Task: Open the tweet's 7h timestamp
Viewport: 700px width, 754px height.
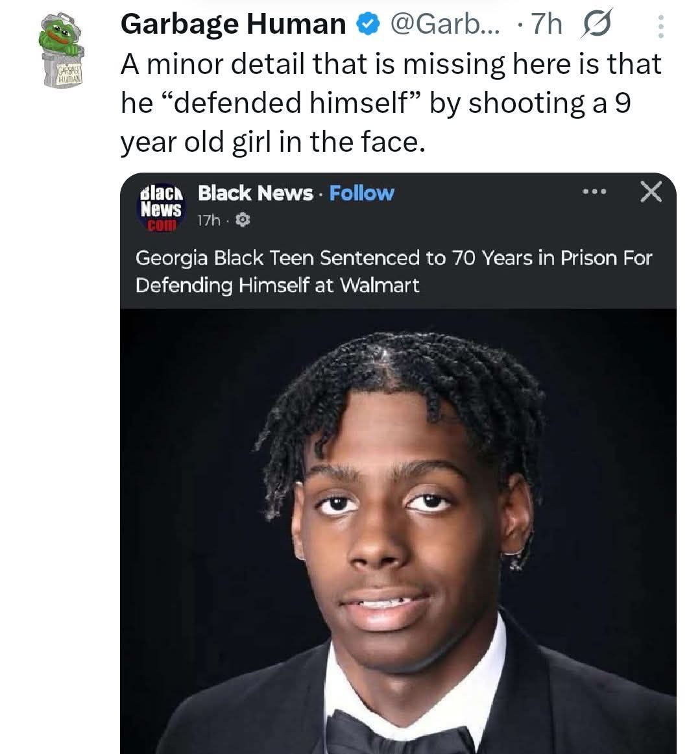Action: [x=545, y=25]
